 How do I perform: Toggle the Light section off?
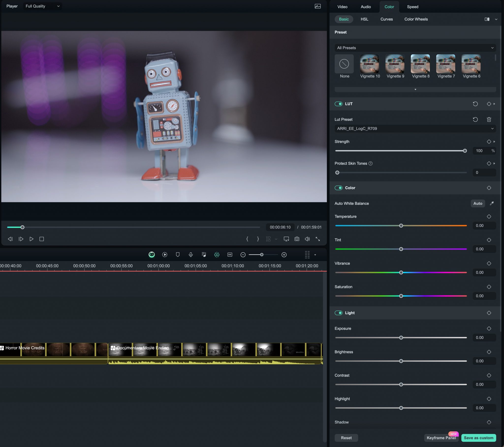(x=338, y=313)
